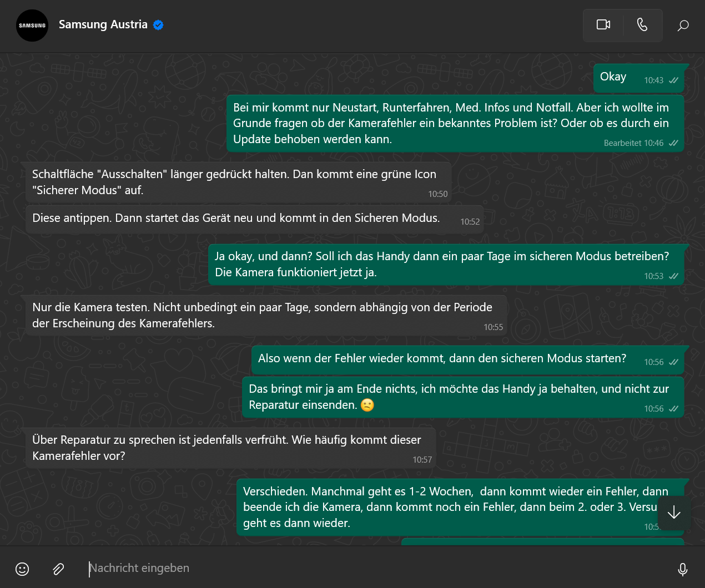
Task: Click the blue verified badge
Action: (x=158, y=25)
